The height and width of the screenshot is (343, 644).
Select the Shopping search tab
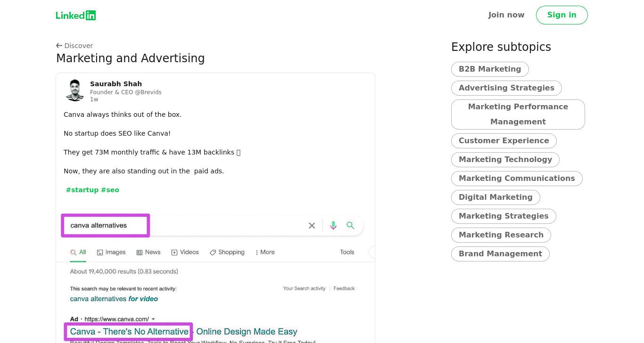pyautogui.click(x=227, y=253)
